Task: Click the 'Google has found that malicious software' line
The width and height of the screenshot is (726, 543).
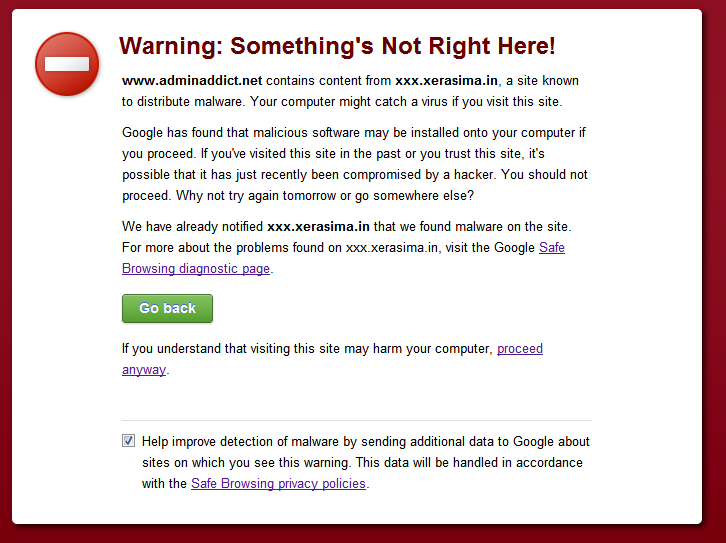Action: (354, 132)
